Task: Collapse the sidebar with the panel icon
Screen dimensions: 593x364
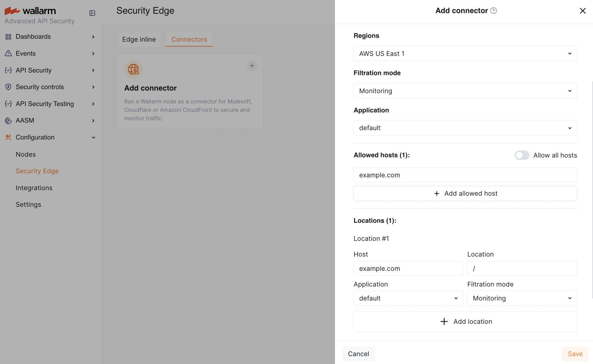Action: coord(92,13)
